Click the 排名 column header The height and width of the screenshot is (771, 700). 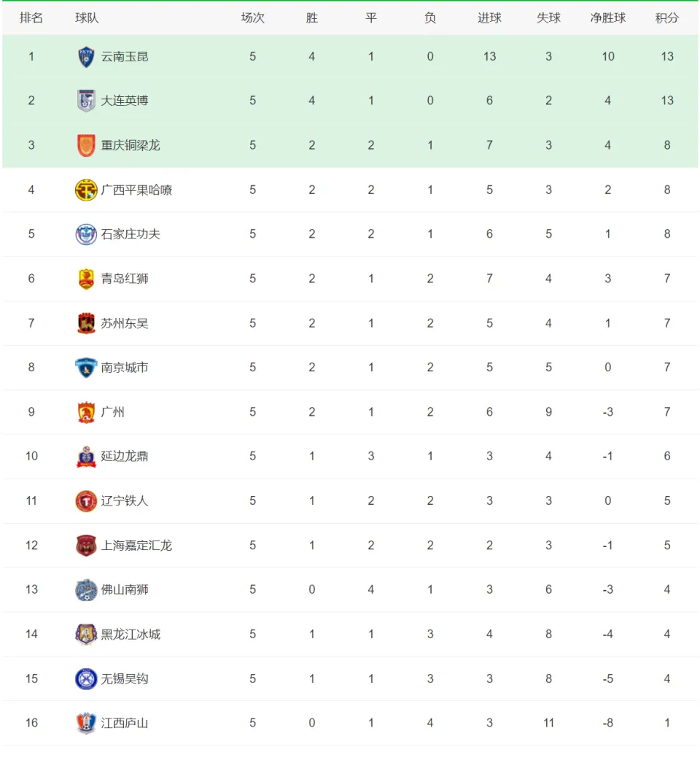click(31, 18)
